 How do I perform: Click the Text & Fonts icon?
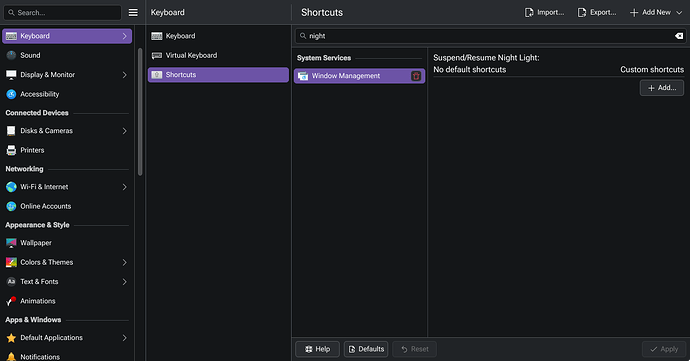click(x=11, y=281)
